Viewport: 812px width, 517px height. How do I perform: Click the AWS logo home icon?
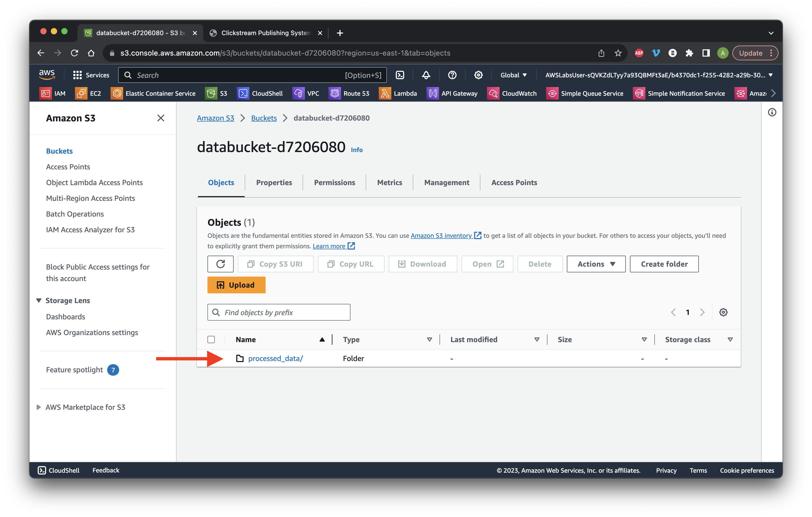pyautogui.click(x=47, y=74)
